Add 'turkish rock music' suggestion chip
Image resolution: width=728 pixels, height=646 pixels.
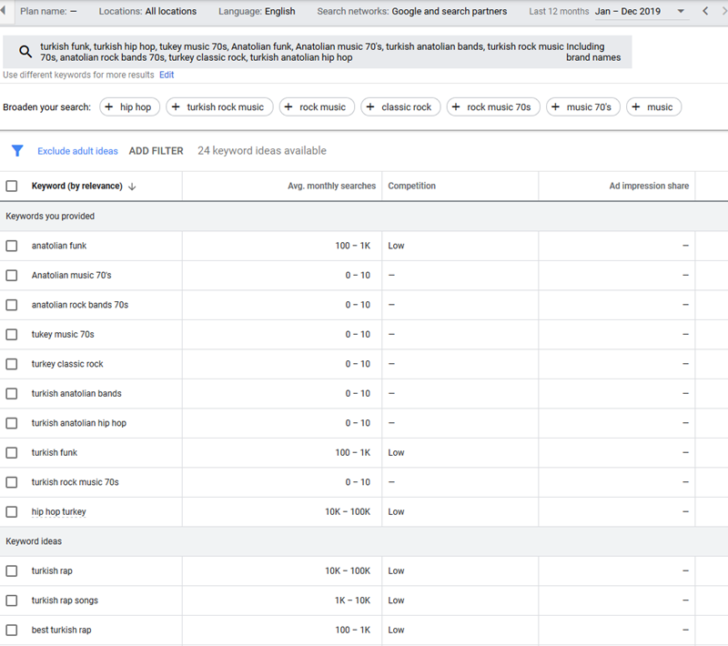click(x=218, y=107)
